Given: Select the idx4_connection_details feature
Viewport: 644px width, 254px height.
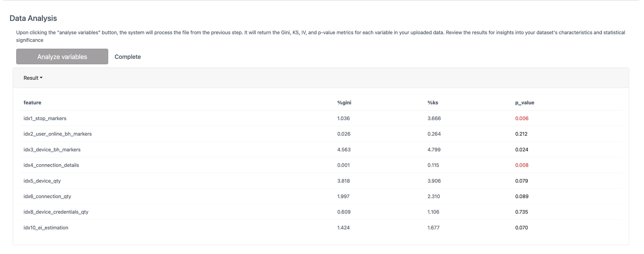Looking at the screenshot, I should [x=51, y=165].
